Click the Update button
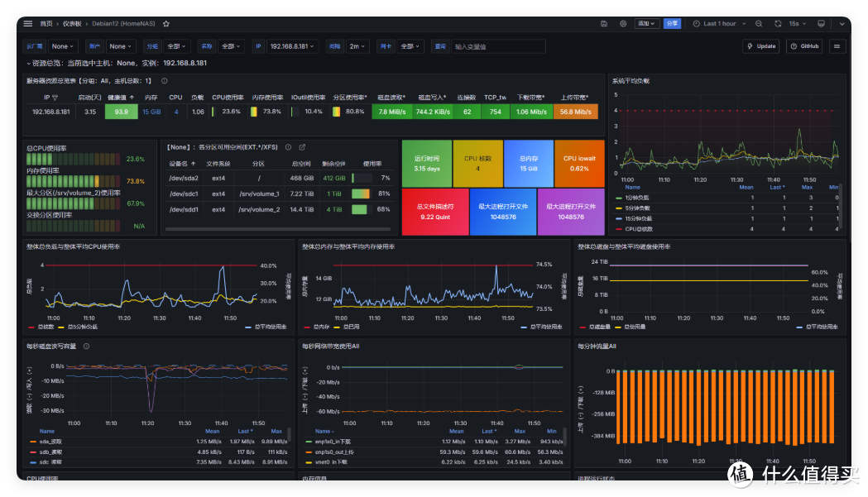The image size is (868, 497). pyautogui.click(x=762, y=46)
